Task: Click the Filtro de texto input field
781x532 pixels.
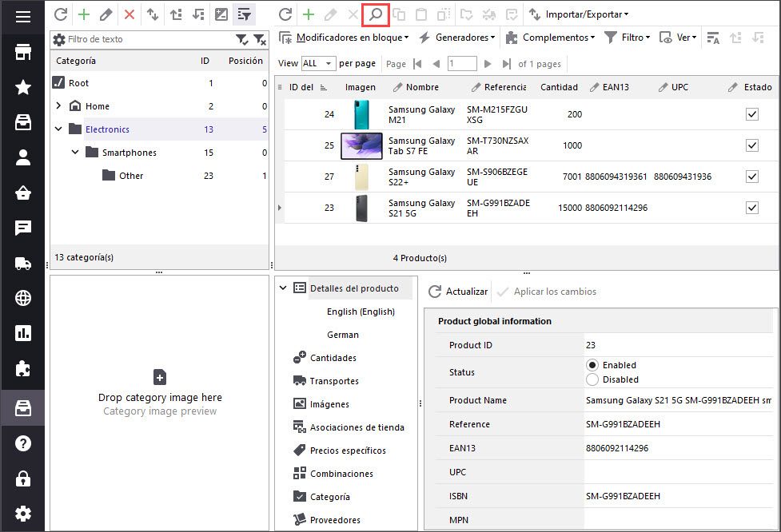Action: pyautogui.click(x=149, y=39)
